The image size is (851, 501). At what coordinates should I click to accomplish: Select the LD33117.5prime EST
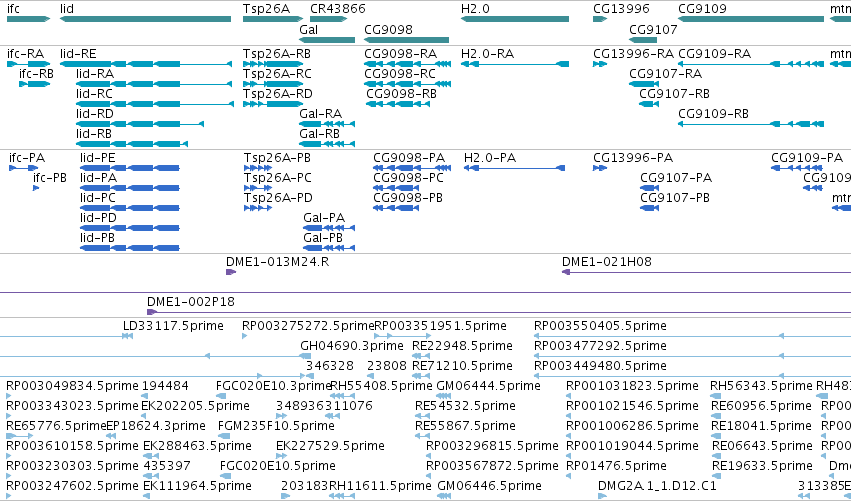coord(128,336)
